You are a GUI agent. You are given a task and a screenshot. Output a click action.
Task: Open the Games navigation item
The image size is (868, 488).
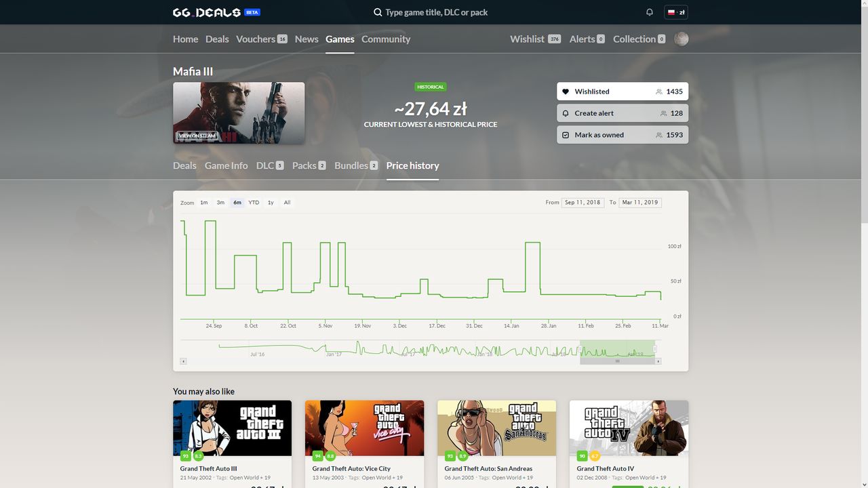340,39
